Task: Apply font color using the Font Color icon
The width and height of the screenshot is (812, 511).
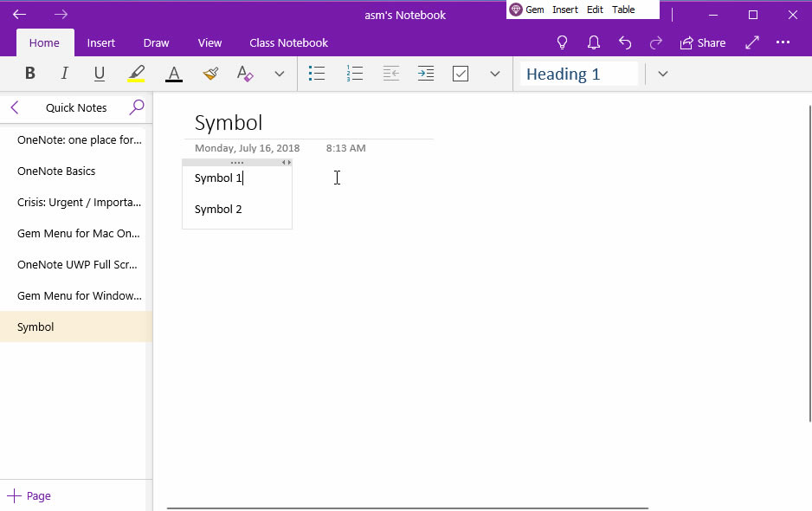Action: point(173,74)
